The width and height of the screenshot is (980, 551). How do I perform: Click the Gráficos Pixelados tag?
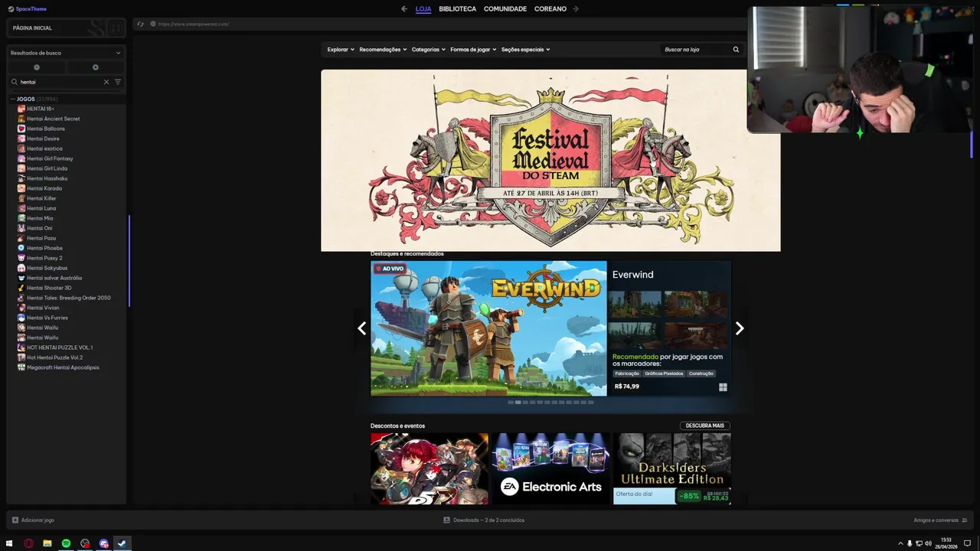pos(664,373)
